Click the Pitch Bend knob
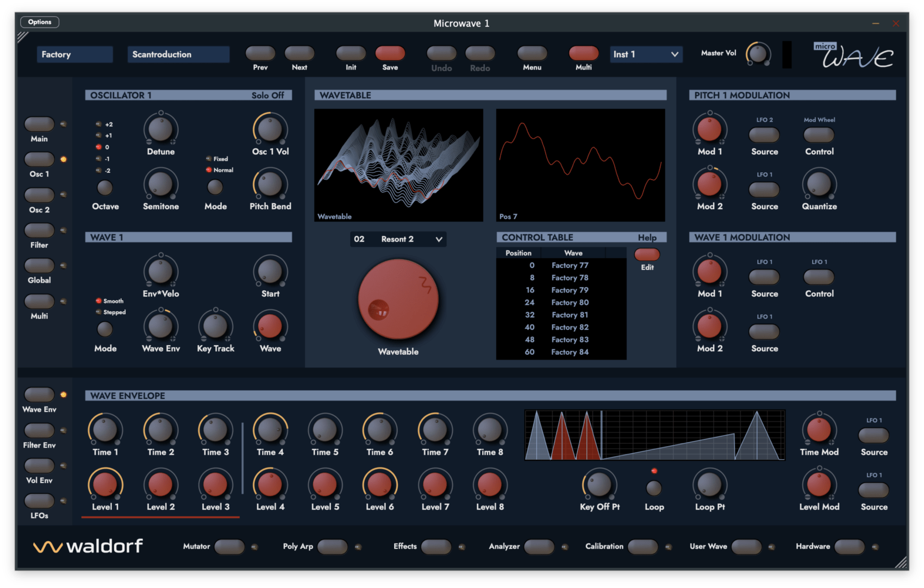 click(270, 184)
